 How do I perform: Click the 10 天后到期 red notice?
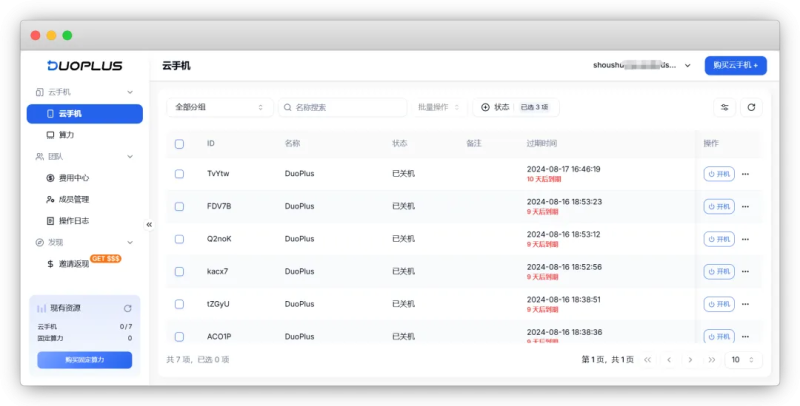pos(544,179)
